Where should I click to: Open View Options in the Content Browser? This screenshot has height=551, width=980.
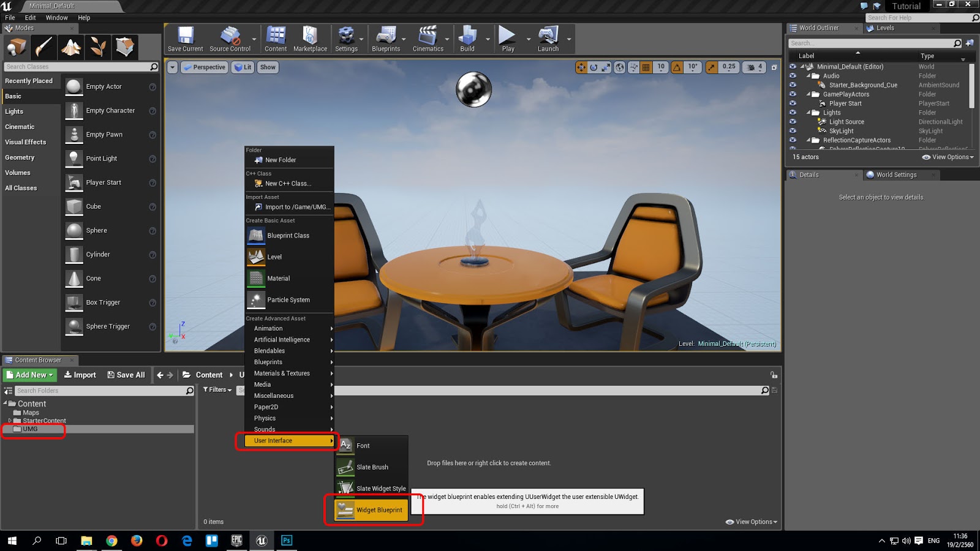(750, 522)
